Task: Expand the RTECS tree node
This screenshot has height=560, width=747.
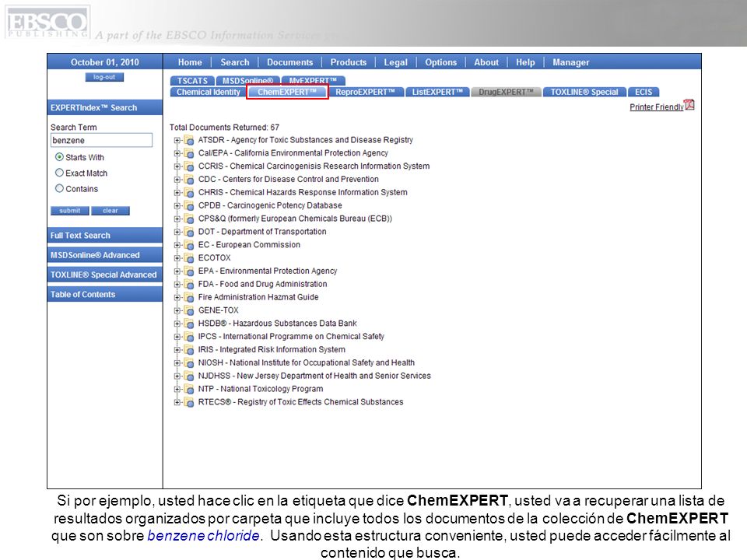Action: tap(177, 402)
